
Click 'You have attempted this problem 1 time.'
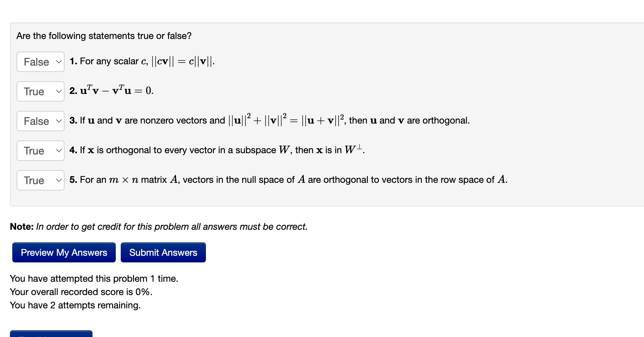pyautogui.click(x=94, y=278)
